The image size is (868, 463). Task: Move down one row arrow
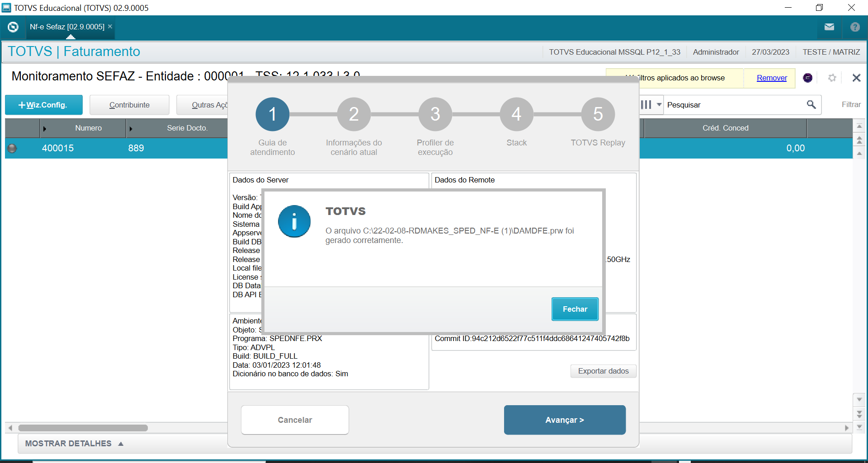pos(859,400)
